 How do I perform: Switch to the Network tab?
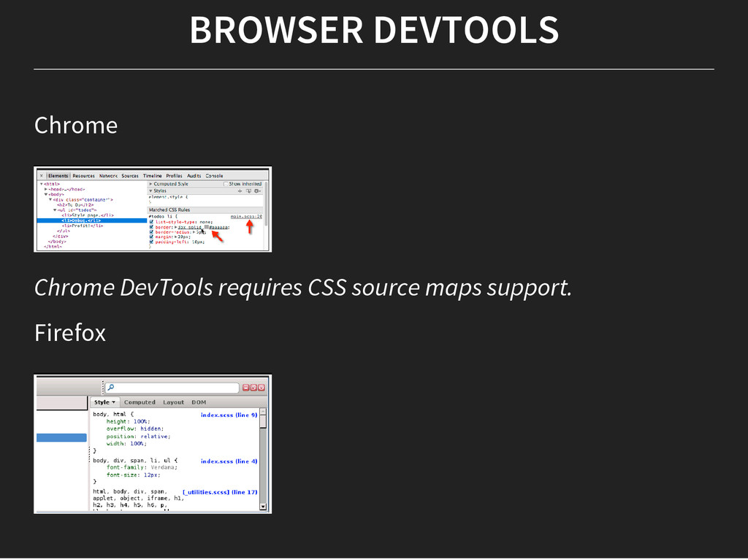(108, 175)
